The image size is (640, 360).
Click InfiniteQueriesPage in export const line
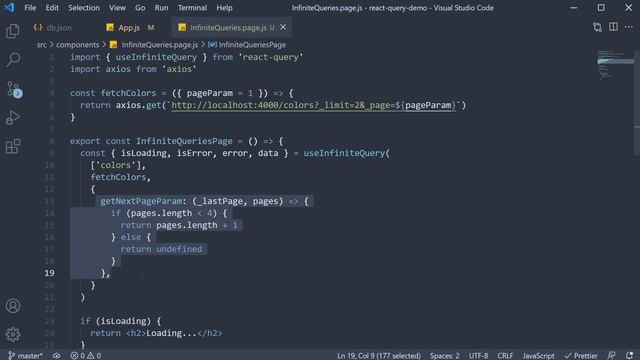(184, 141)
